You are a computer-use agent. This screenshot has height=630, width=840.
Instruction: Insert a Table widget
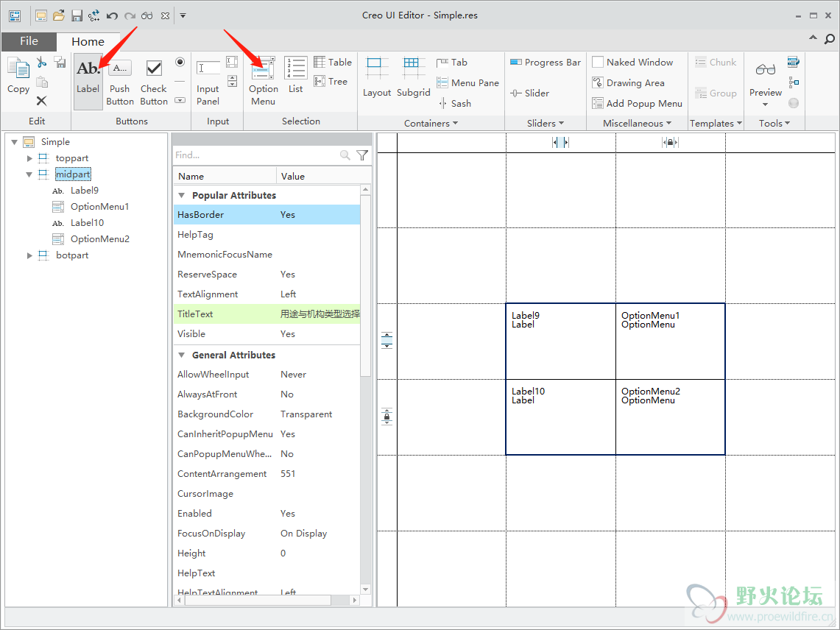333,62
